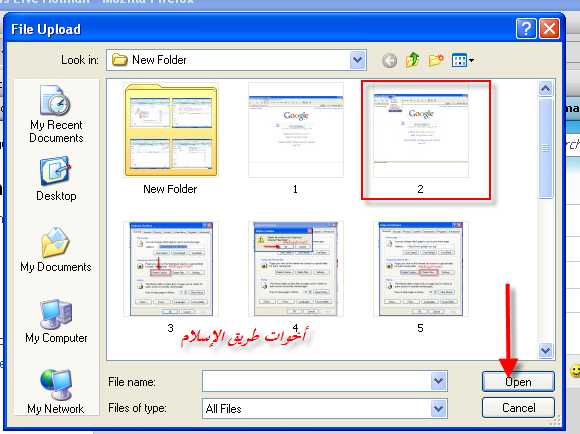The width and height of the screenshot is (580, 434).
Task: Open the View menu icon
Action: point(462,60)
